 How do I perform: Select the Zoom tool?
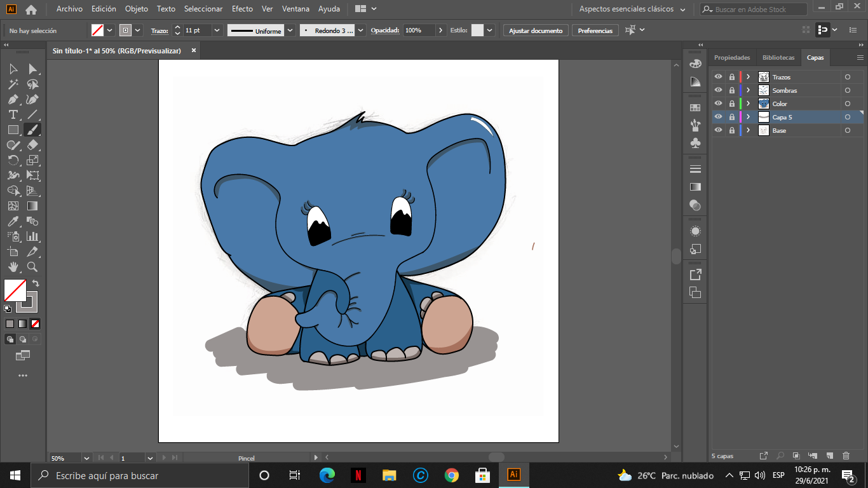coord(32,267)
